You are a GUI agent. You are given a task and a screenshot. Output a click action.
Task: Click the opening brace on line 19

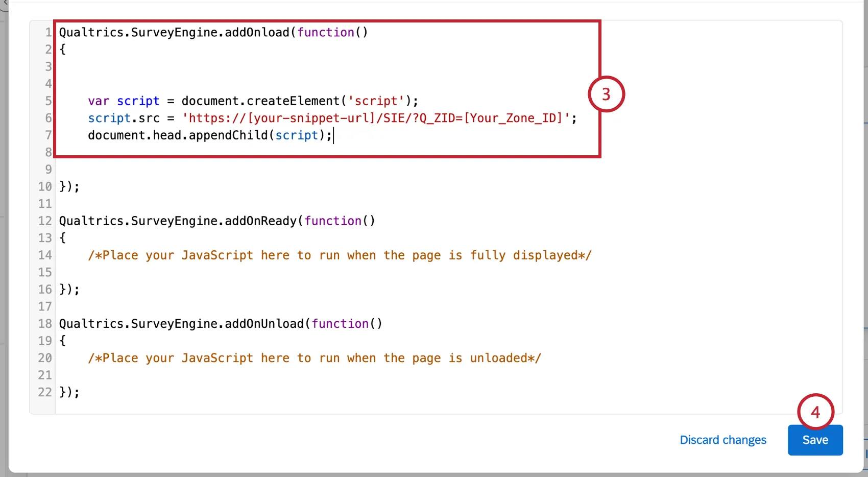pyautogui.click(x=63, y=341)
